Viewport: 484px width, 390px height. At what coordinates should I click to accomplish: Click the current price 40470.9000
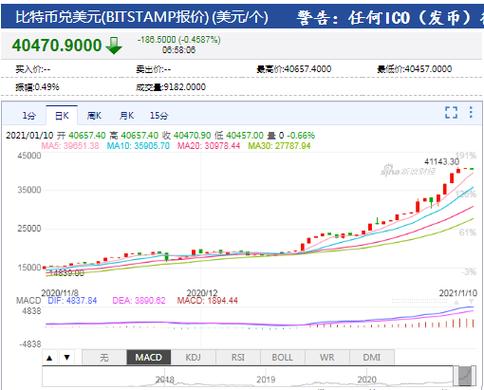point(57,45)
